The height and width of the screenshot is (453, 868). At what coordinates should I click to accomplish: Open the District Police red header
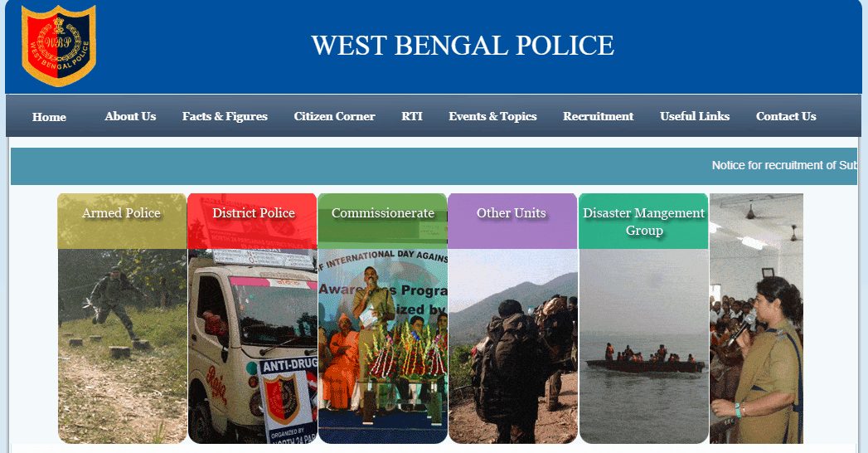pyautogui.click(x=252, y=221)
